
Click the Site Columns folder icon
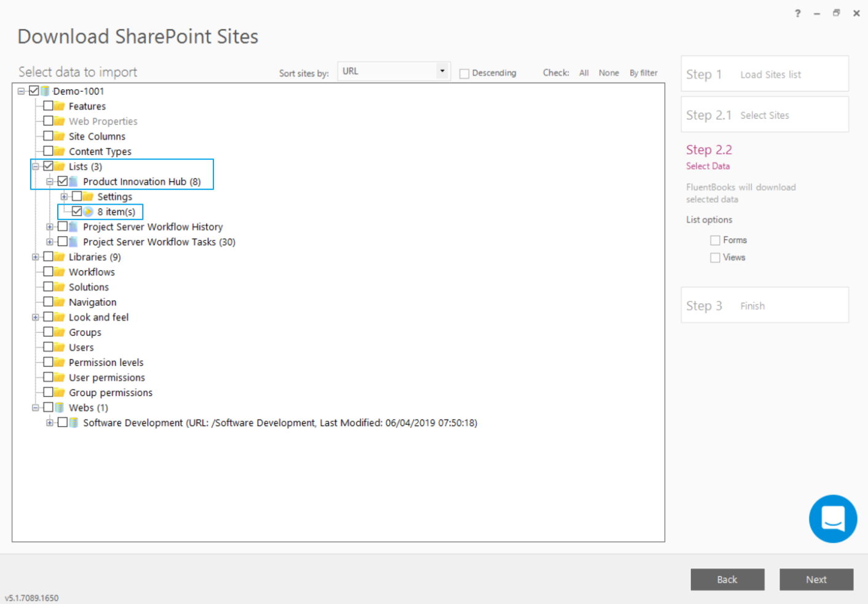[59, 136]
